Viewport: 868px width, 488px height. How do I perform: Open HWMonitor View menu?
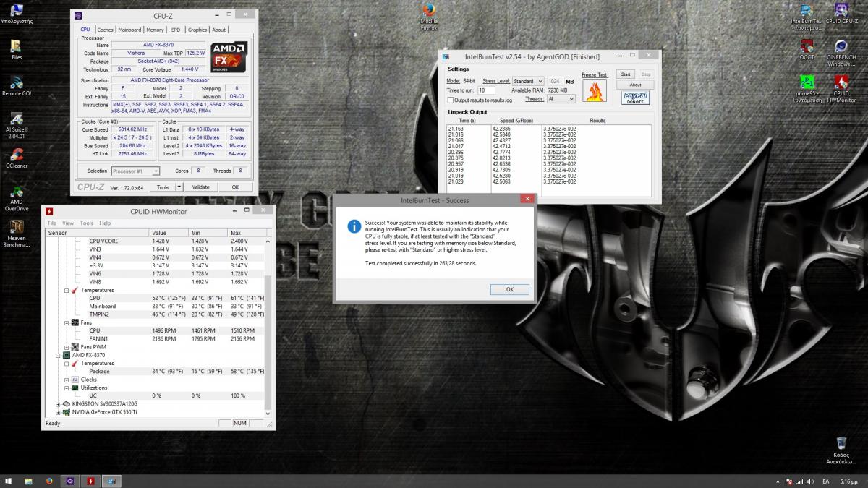[x=68, y=223]
